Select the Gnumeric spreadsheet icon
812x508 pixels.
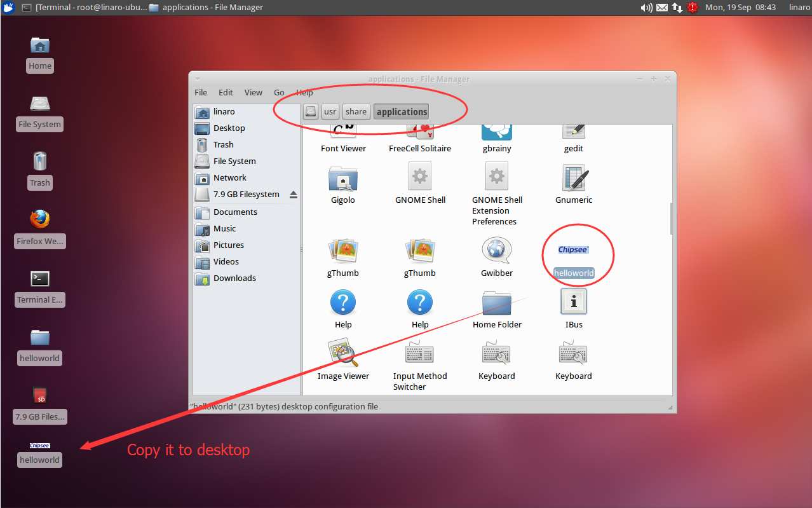[x=574, y=179]
